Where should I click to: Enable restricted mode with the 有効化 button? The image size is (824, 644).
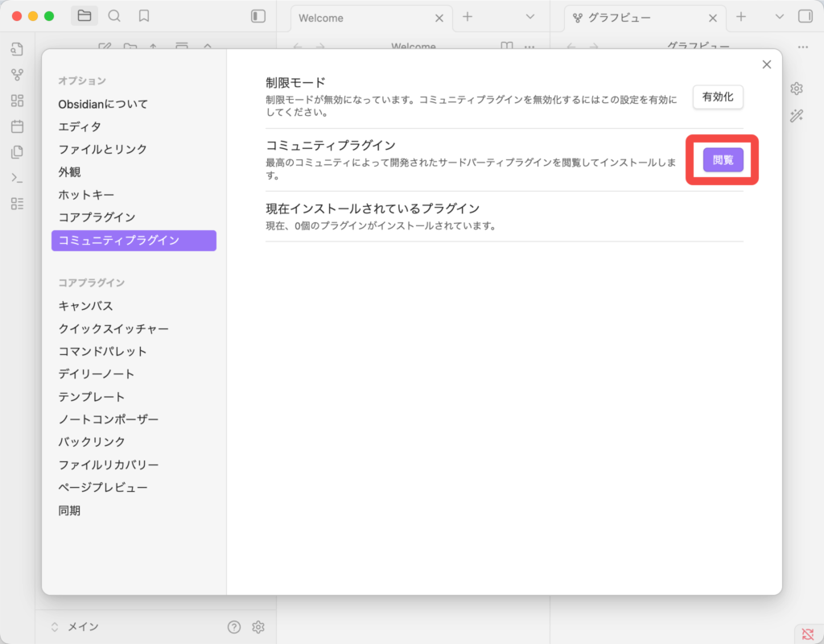(717, 97)
